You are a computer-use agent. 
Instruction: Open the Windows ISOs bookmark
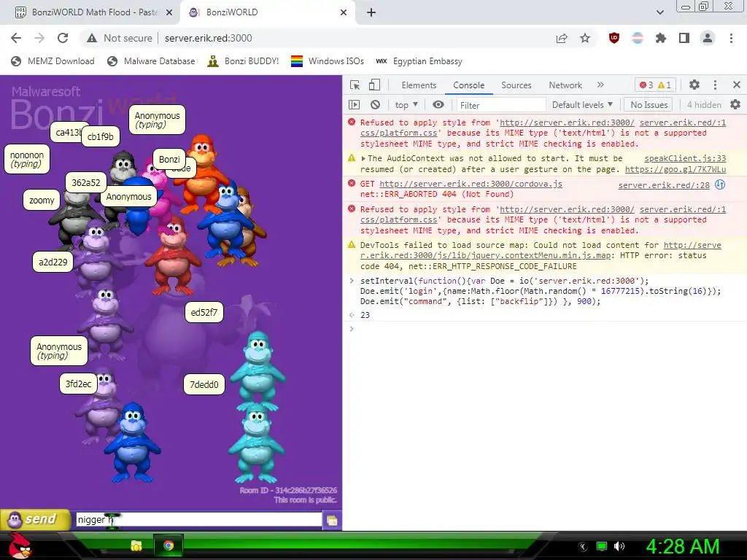click(x=328, y=61)
